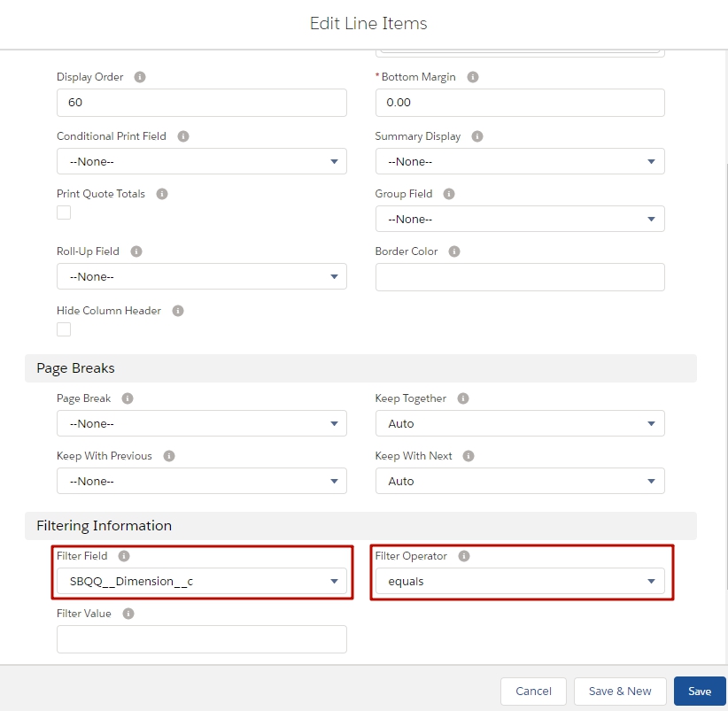Click Conditional Print Field info icon

(183, 136)
